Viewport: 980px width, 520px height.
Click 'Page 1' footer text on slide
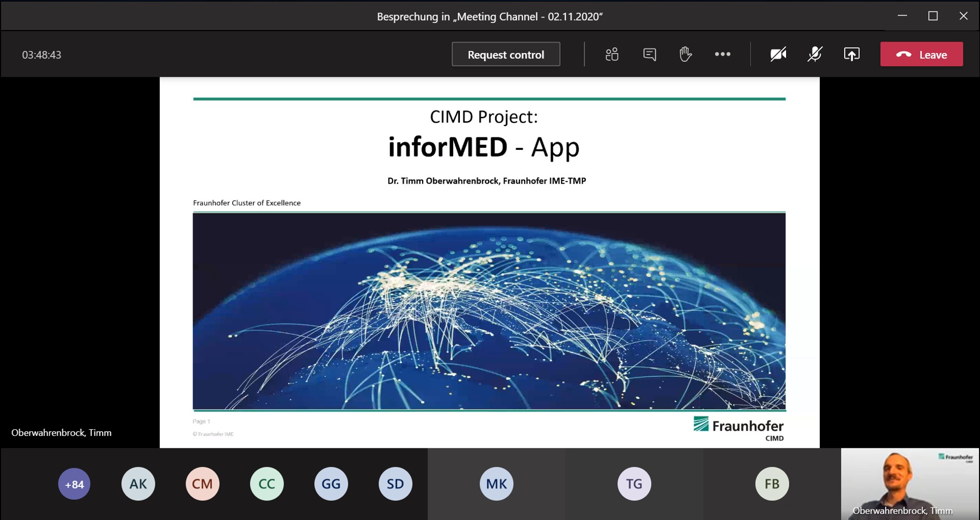coord(201,421)
